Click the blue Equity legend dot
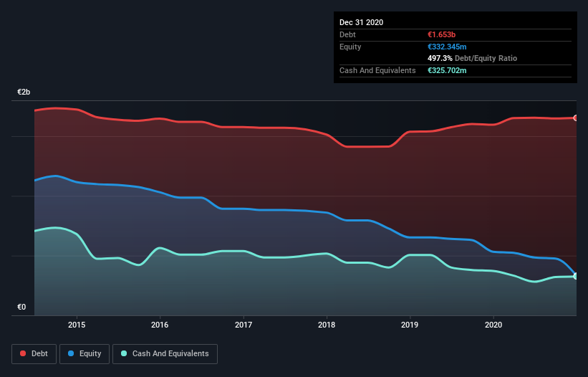Viewport: 588px width, 377px height. [71, 353]
